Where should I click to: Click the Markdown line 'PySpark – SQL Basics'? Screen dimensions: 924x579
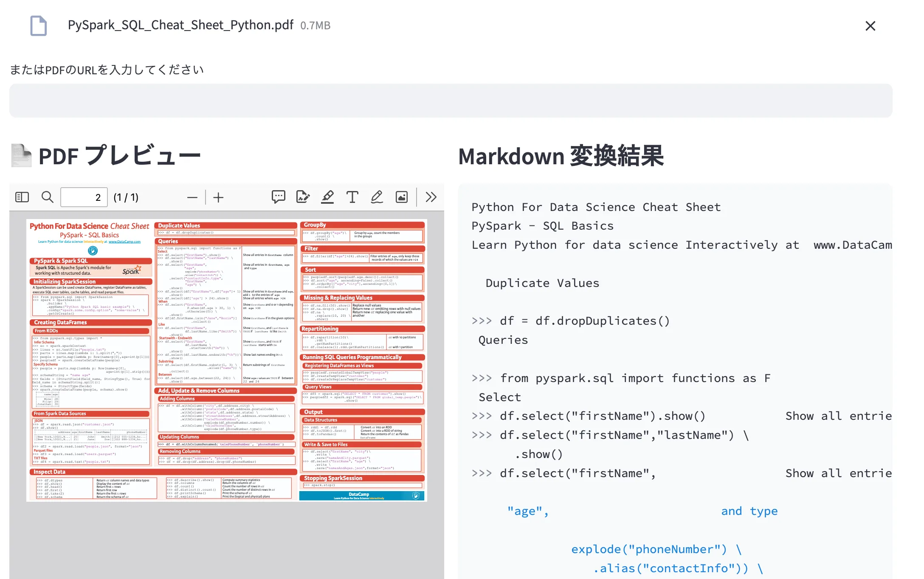[x=543, y=226]
